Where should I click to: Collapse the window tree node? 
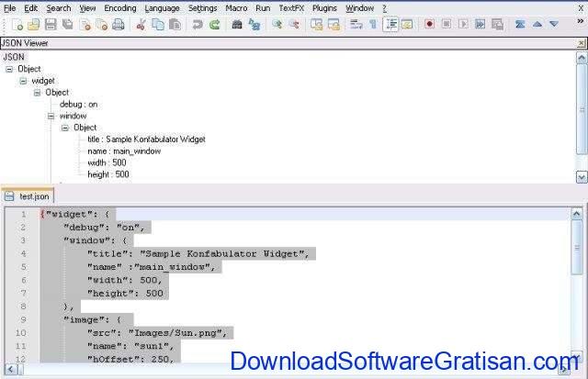[51, 117]
